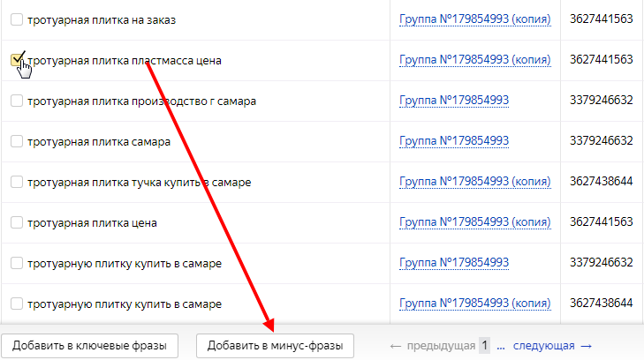
Task: Enable checkbox for "тротуарная плитка тучка купить в самаре"
Action: (17, 182)
